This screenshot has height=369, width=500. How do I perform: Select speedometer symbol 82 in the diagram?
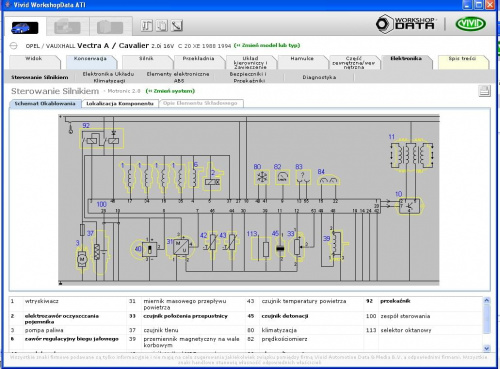(283, 177)
